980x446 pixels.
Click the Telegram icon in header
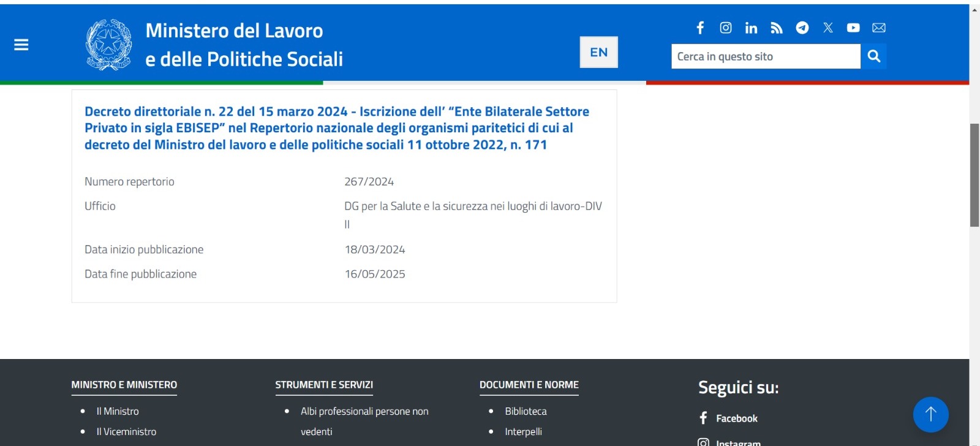(x=802, y=28)
